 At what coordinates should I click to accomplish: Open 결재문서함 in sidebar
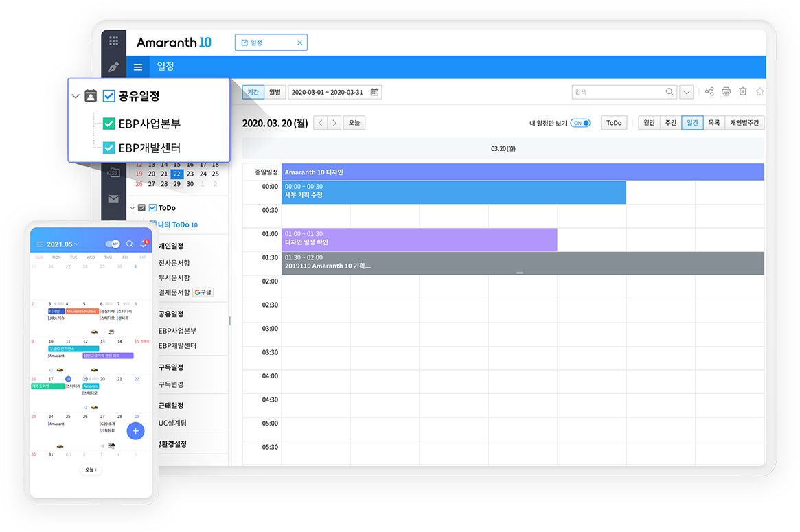(x=174, y=292)
